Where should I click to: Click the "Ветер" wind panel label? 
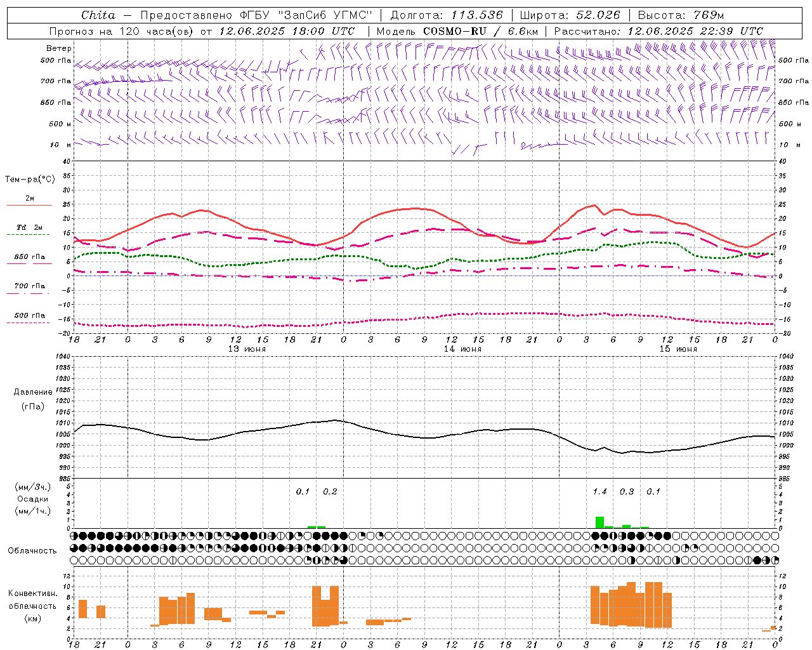pos(59,48)
